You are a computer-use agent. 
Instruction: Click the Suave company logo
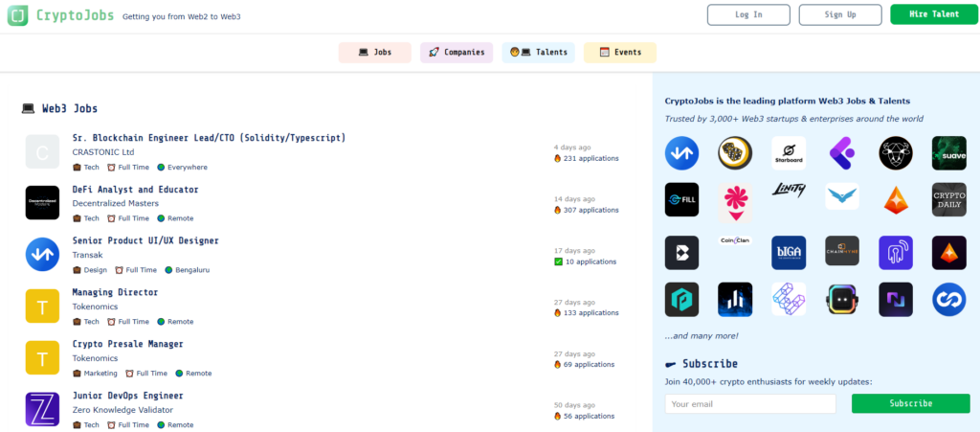[948, 152]
